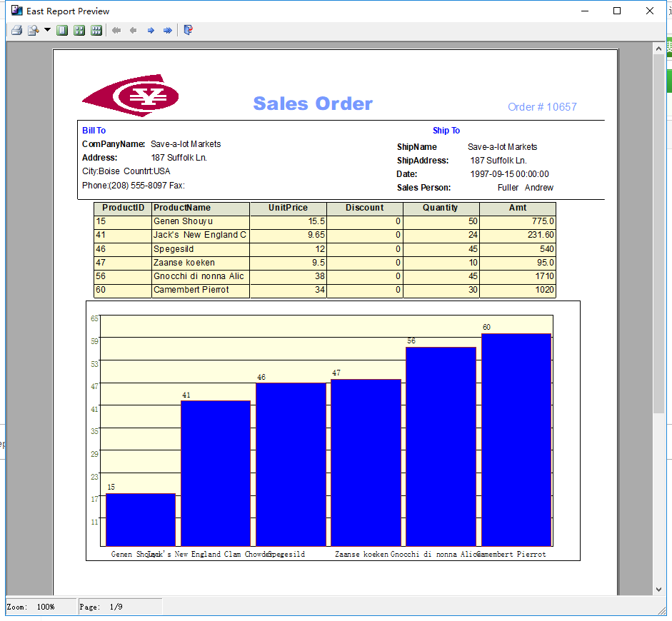Click the Print icon in the toolbar
Screen dimensions: 672x621
16,31
